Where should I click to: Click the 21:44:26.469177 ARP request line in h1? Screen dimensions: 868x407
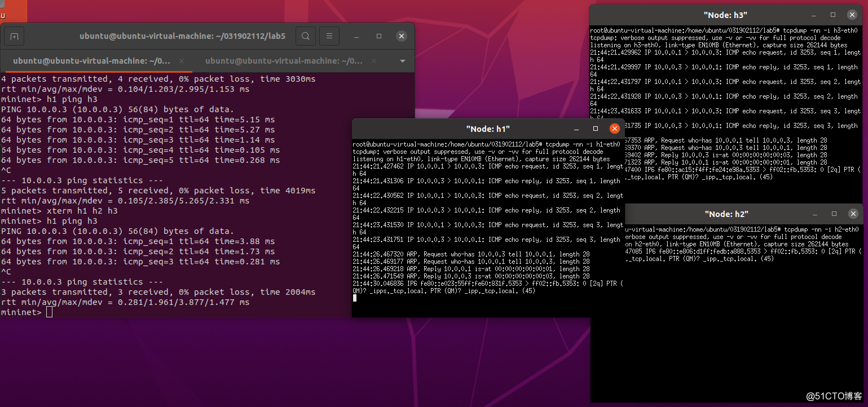click(x=472, y=262)
